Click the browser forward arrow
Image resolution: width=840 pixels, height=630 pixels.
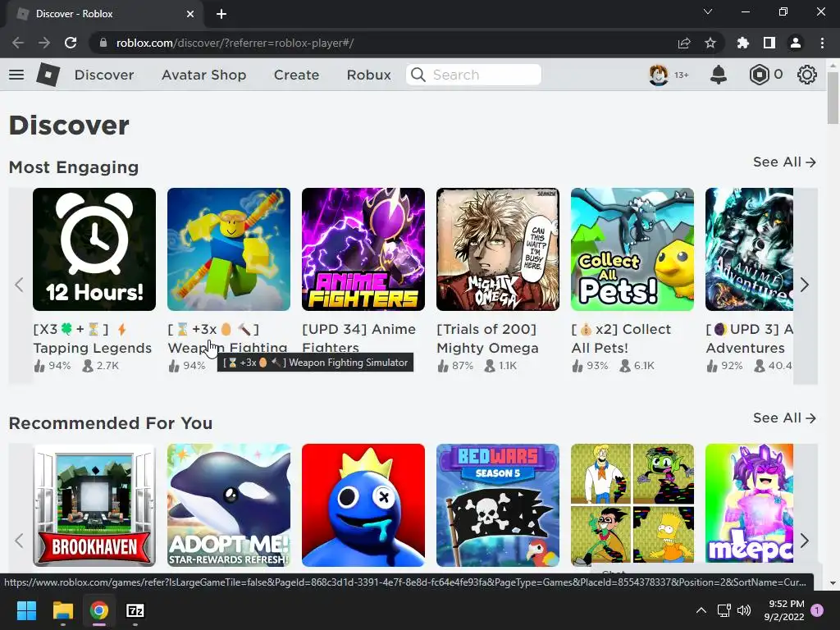tap(44, 43)
